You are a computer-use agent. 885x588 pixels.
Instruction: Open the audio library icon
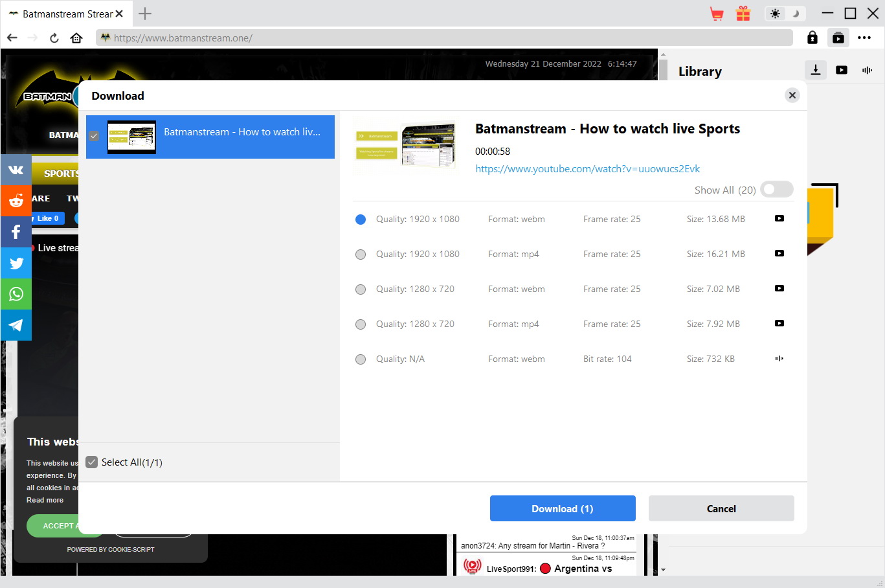[x=867, y=70]
